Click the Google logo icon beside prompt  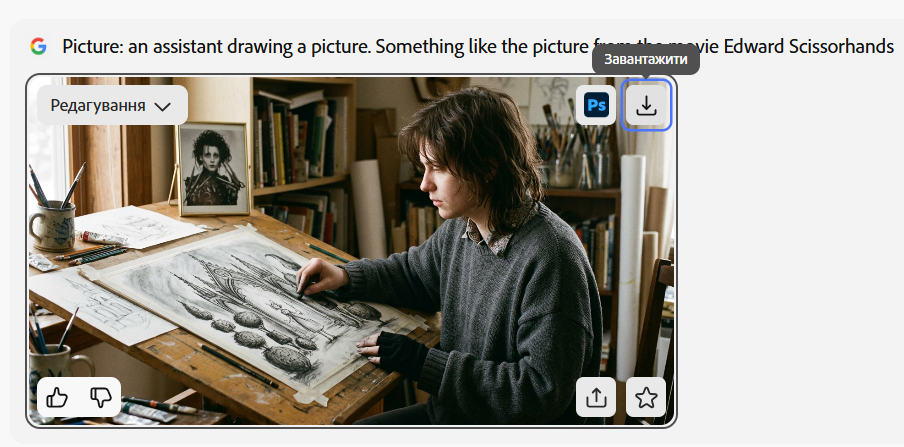coord(39,46)
